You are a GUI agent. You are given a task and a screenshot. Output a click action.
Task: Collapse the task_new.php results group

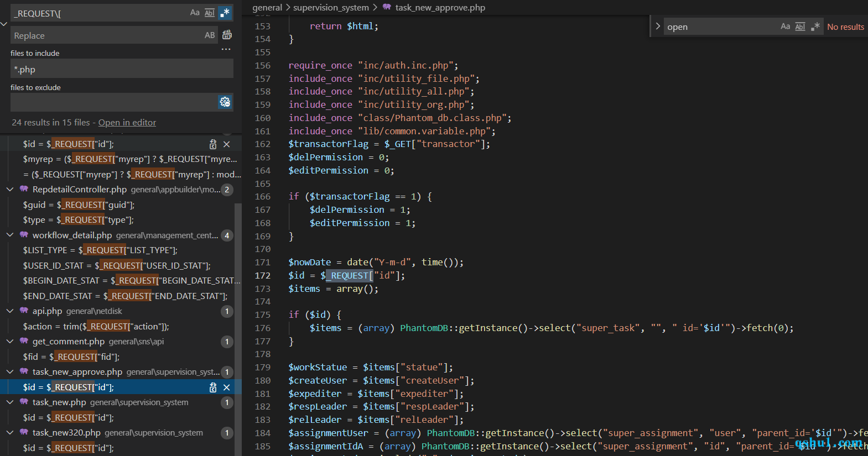tap(10, 402)
